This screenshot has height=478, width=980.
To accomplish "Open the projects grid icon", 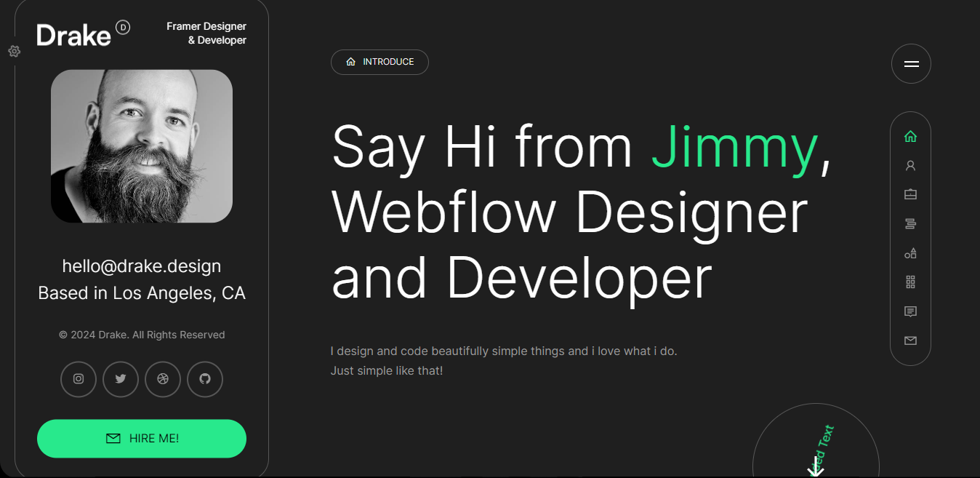I will (910, 282).
